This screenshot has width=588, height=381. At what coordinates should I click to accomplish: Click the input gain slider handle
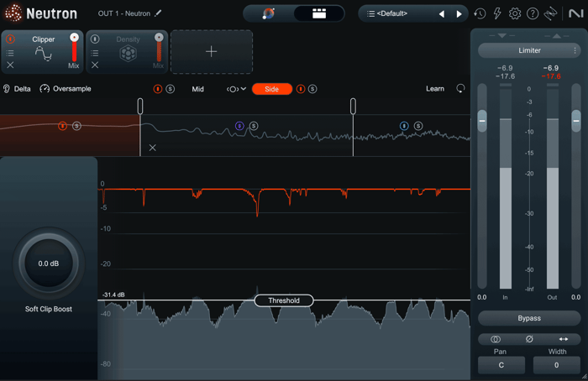coord(482,121)
